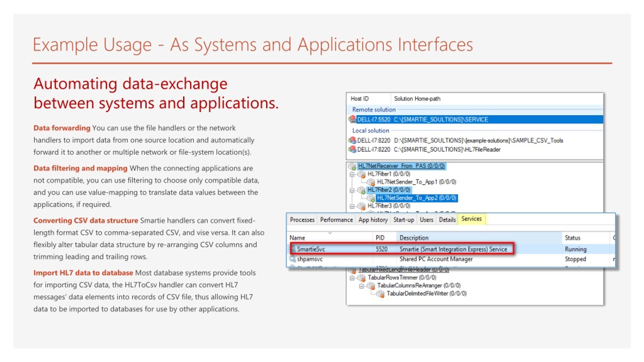The width and height of the screenshot is (644, 362).
Task: Click the slide title Example Usage
Action: (253, 44)
